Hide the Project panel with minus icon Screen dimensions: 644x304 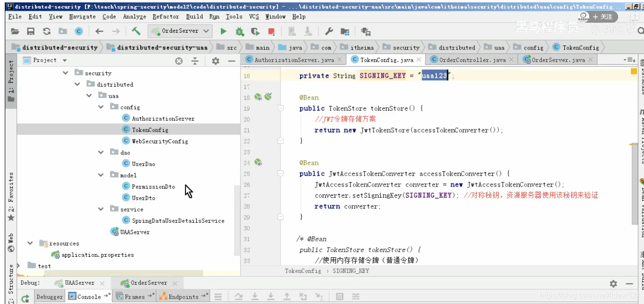tap(231, 61)
